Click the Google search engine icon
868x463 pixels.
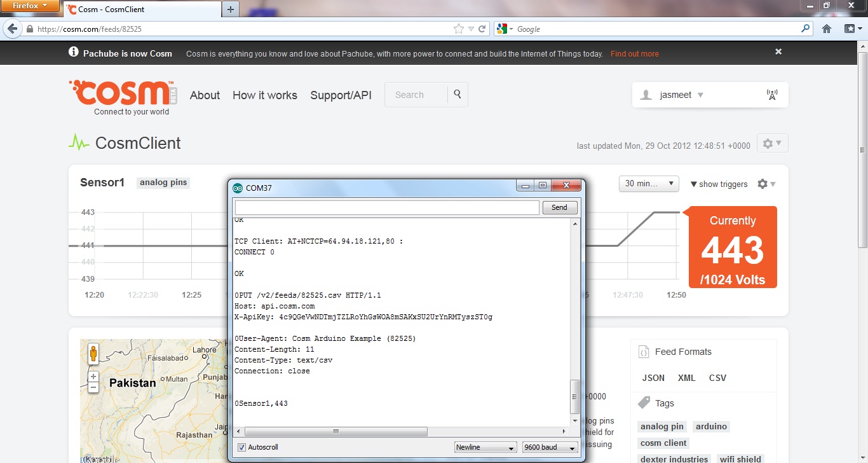[502, 29]
